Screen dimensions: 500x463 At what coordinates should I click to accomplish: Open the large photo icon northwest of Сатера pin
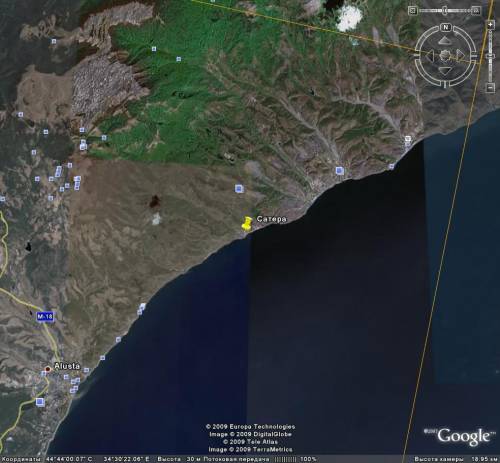[239, 189]
